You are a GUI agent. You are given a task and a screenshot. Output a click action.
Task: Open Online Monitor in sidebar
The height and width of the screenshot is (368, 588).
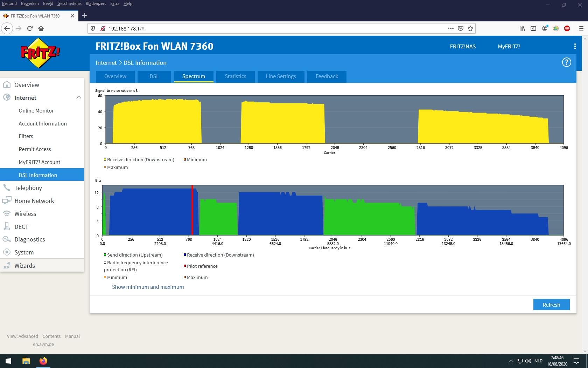coord(36,110)
